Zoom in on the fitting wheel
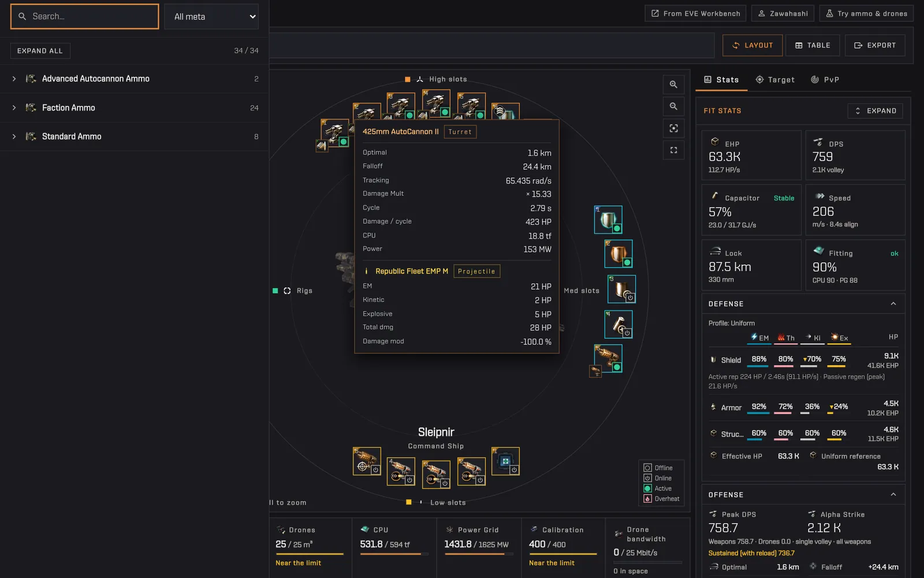Image resolution: width=924 pixels, height=578 pixels. tap(673, 84)
